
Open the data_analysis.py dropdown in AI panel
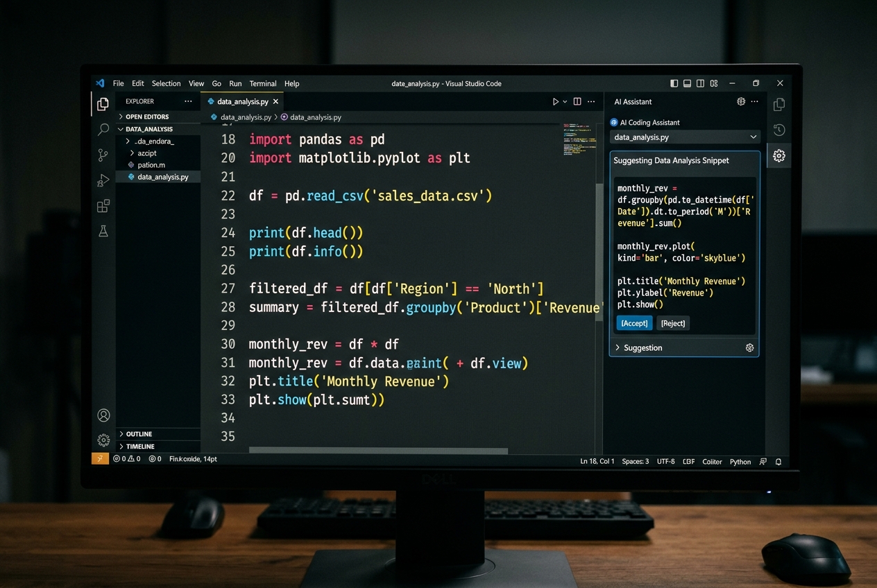685,137
